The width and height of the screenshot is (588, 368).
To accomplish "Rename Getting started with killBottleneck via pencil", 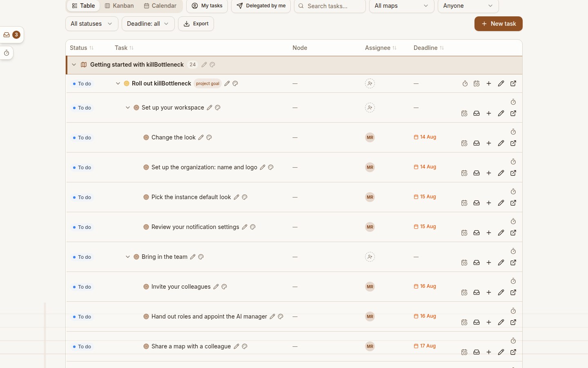I will 204,65.
